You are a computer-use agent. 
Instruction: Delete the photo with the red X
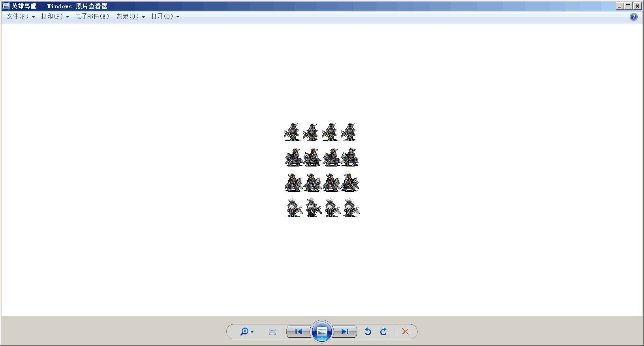[405, 331]
